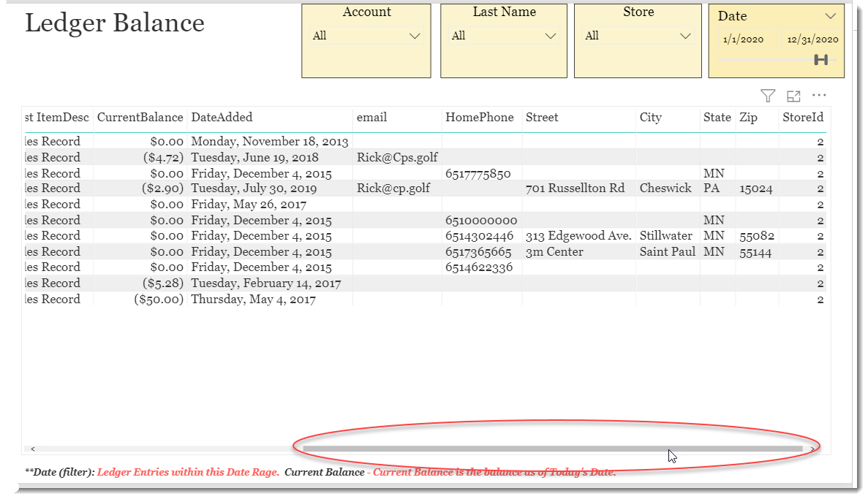868x499 pixels.
Task: Open more options ellipsis menu
Action: 819,95
